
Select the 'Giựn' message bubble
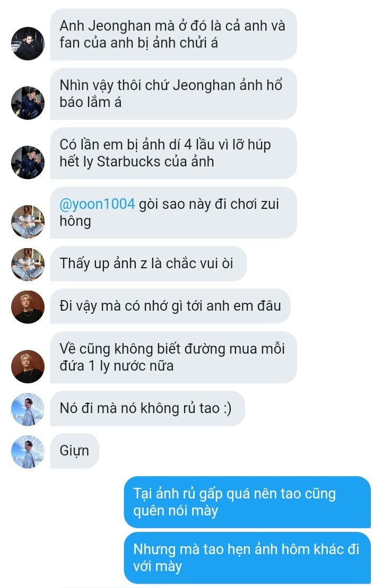75,451
